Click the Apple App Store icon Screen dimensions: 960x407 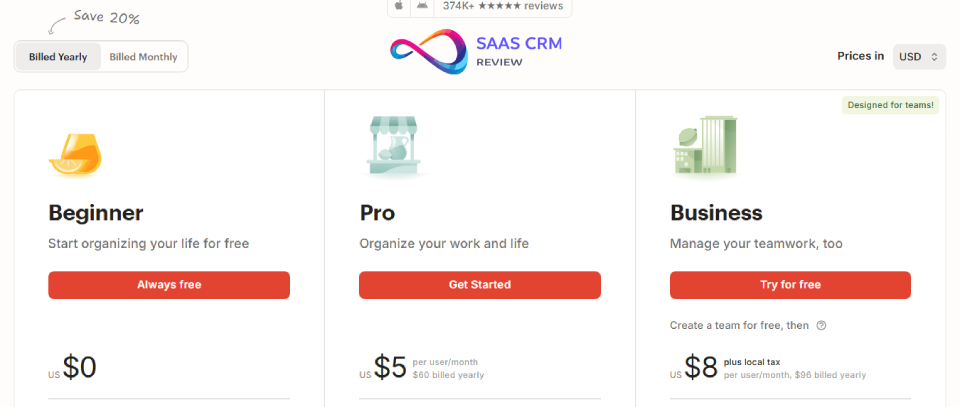(x=399, y=6)
